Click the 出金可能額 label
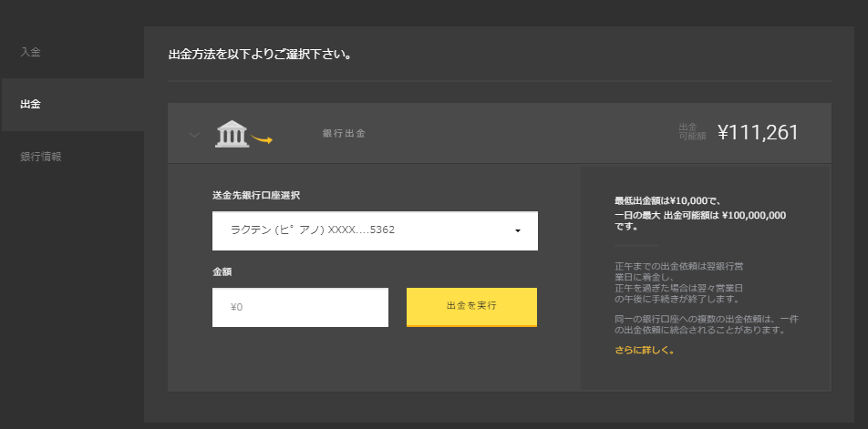The image size is (868, 429). pyautogui.click(x=693, y=132)
